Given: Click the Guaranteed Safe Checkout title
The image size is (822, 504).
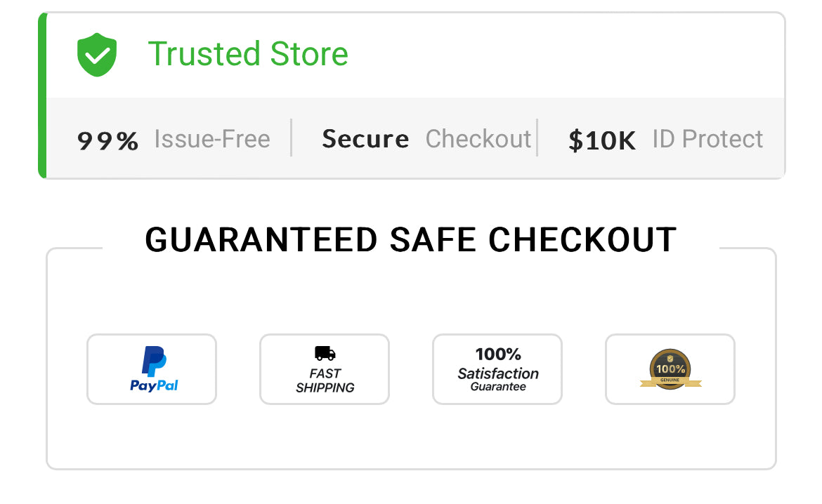Looking at the screenshot, I should click(411, 240).
